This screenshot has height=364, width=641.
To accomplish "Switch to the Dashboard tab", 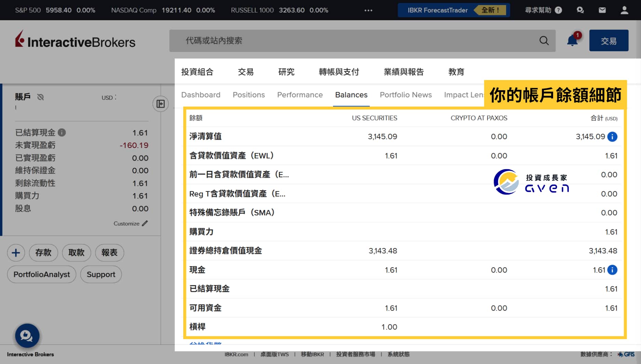I will (201, 95).
